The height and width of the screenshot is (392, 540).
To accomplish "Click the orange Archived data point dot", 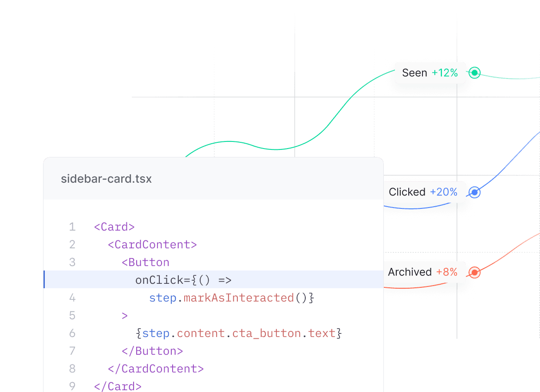I will pyautogui.click(x=474, y=272).
